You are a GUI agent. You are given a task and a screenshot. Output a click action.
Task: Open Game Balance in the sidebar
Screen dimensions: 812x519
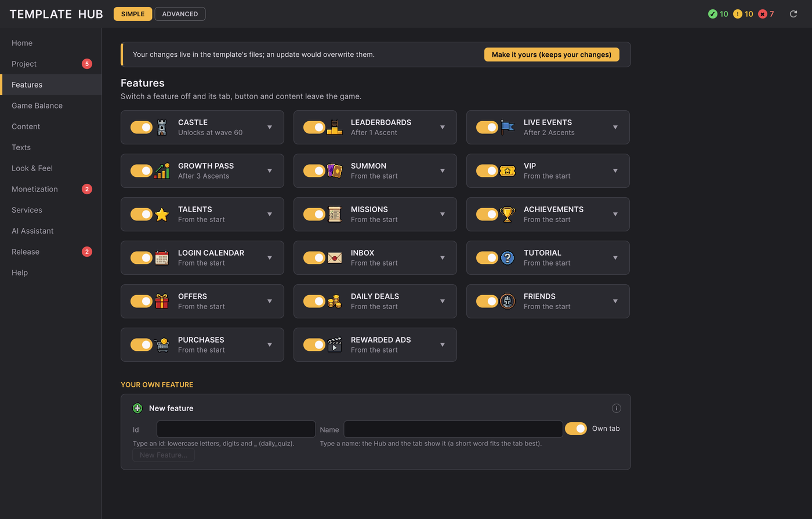(x=51, y=106)
